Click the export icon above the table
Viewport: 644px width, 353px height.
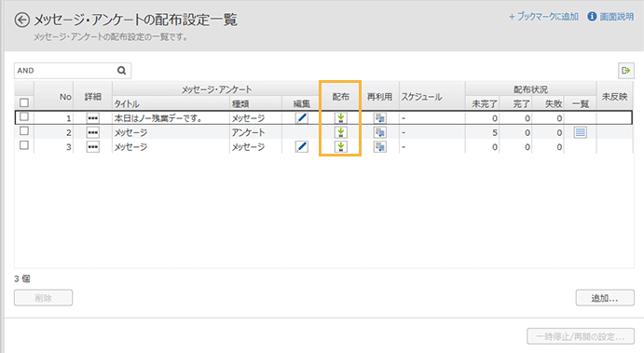pos(626,71)
